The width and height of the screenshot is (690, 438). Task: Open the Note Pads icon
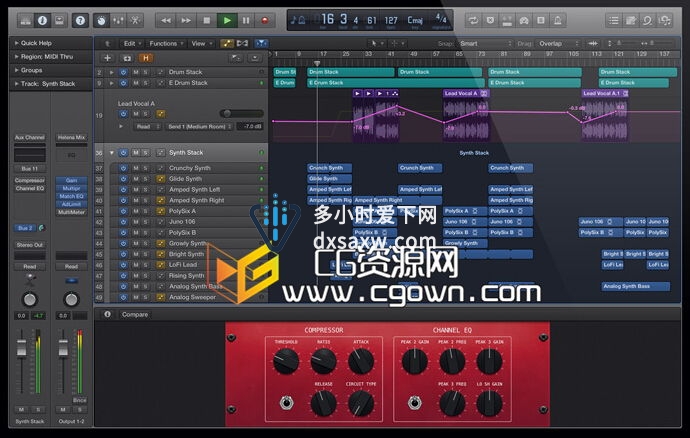(631, 20)
